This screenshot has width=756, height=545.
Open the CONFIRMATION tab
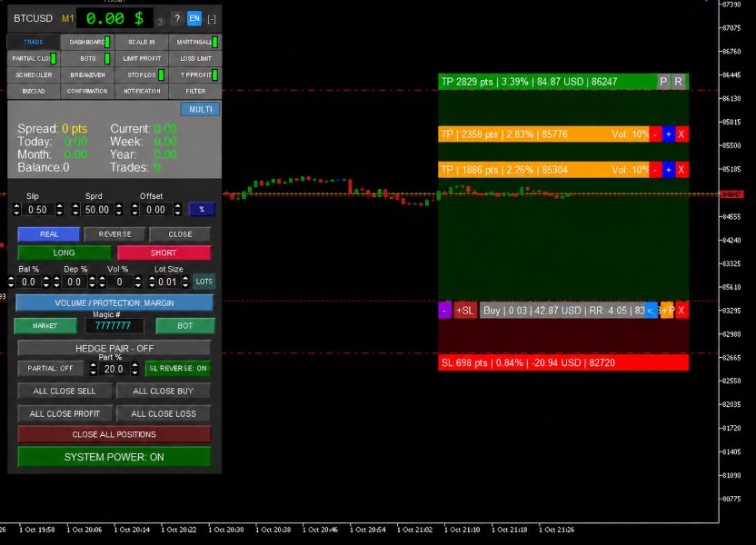click(x=87, y=91)
